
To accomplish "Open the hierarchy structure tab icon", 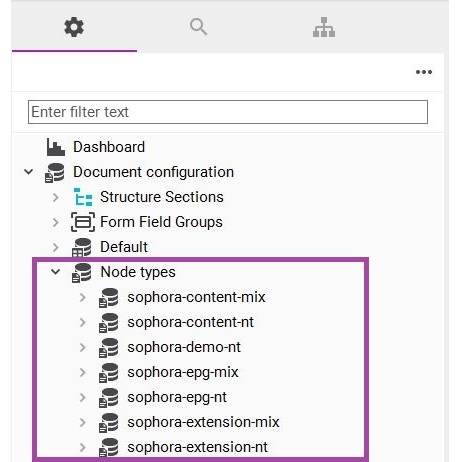I will click(x=324, y=27).
